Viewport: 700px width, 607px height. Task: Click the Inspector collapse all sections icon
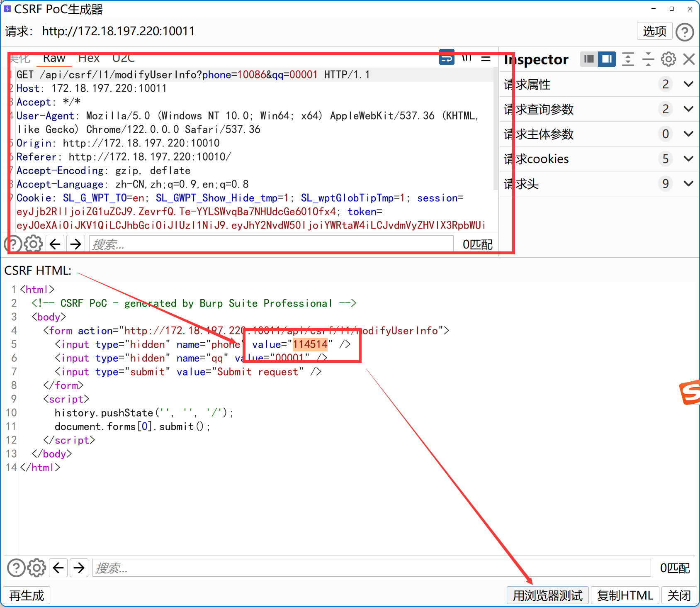click(x=648, y=59)
